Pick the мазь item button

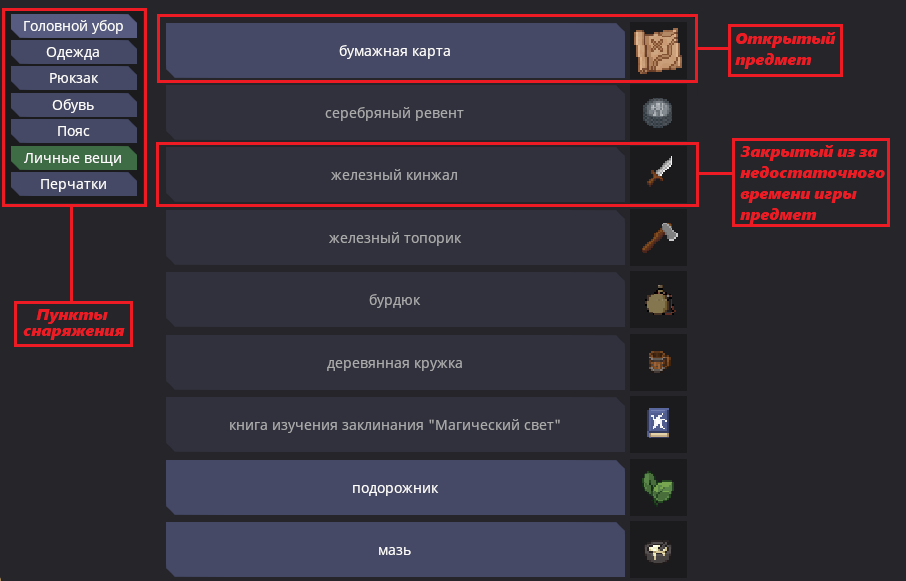coord(395,550)
